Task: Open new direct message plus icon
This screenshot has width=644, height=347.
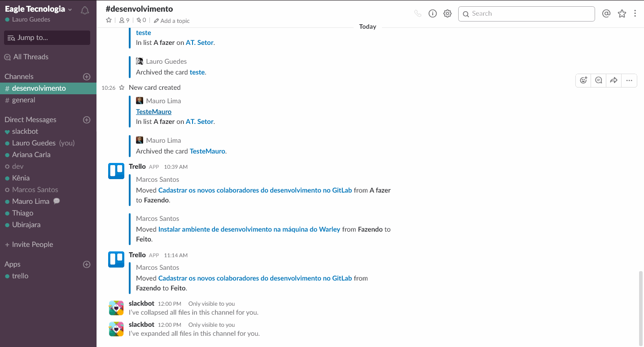Action: tap(87, 120)
